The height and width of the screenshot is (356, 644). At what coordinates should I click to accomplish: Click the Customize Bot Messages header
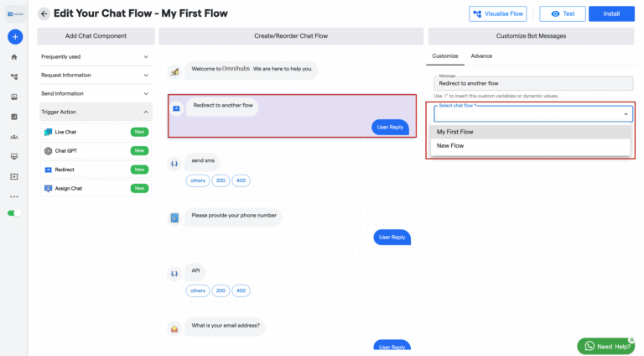[531, 36]
